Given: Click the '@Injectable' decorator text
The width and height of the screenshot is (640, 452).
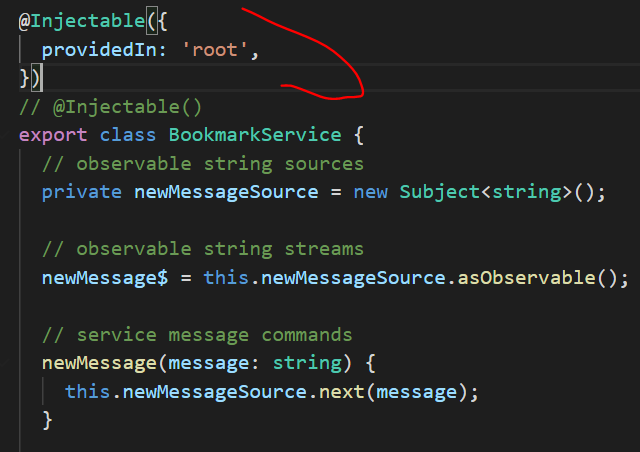Looking at the screenshot, I should [x=82, y=21].
